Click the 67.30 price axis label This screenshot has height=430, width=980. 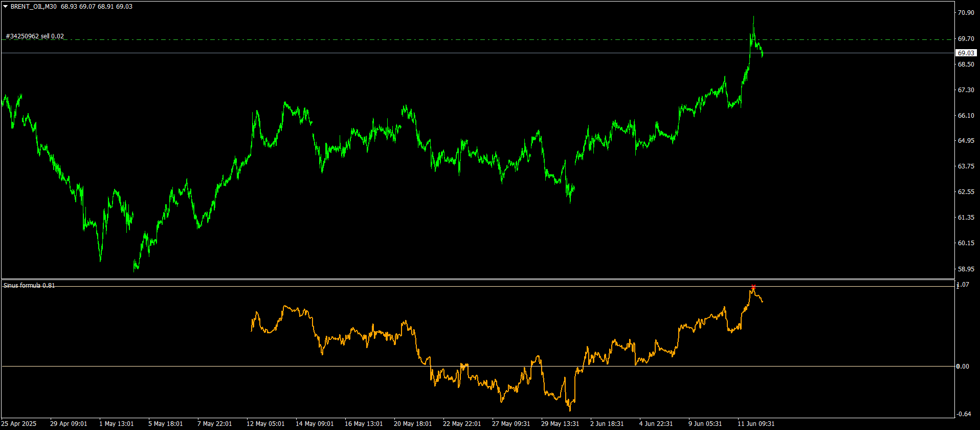pyautogui.click(x=966, y=90)
